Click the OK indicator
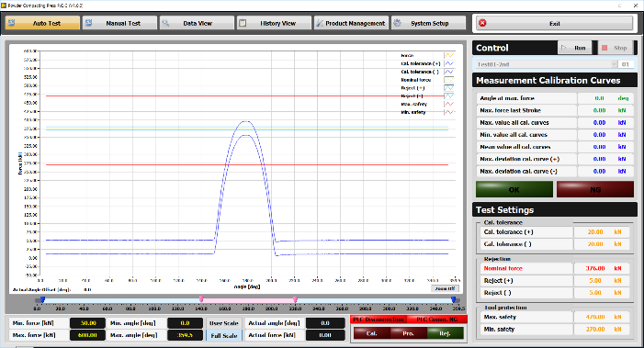 click(514, 189)
